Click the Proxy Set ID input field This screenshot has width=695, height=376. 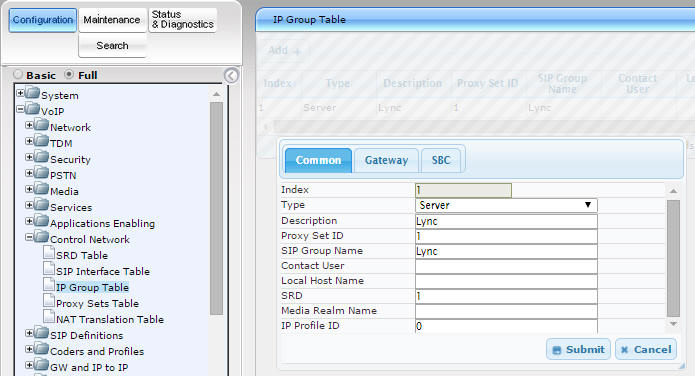tap(506, 236)
